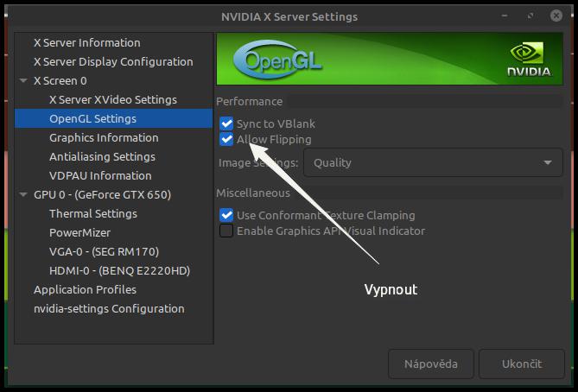Open X Server Display Configuration page
This screenshot has height=392, width=578.
click(113, 61)
